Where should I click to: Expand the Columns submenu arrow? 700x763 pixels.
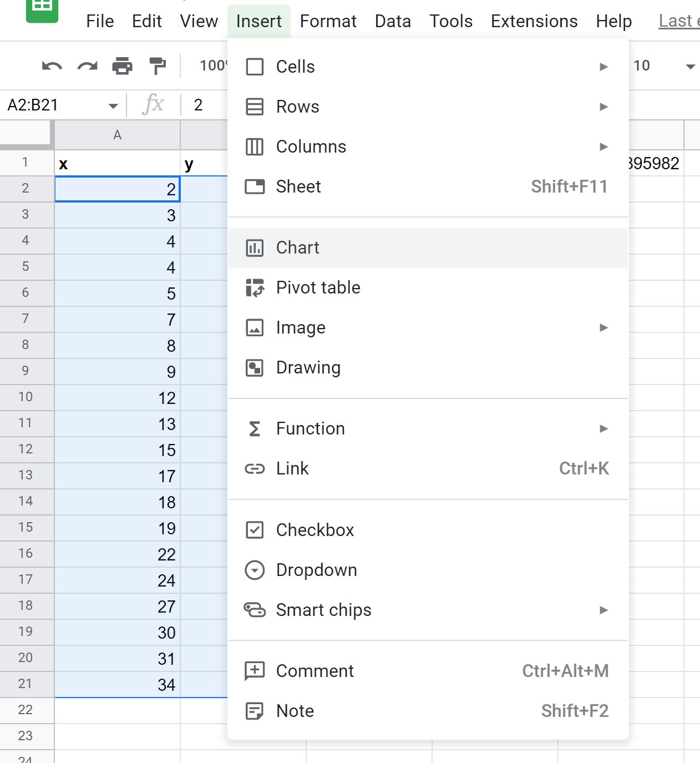604,146
